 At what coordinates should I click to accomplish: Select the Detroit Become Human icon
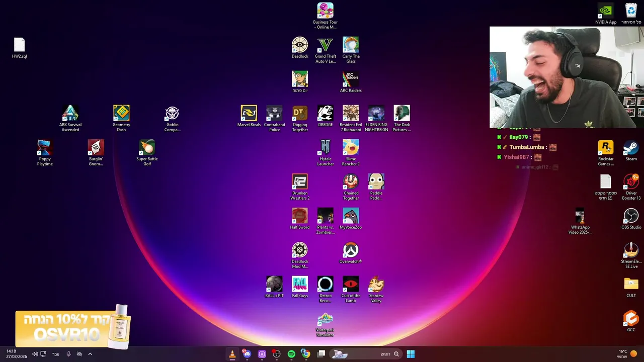pyautogui.click(x=326, y=289)
